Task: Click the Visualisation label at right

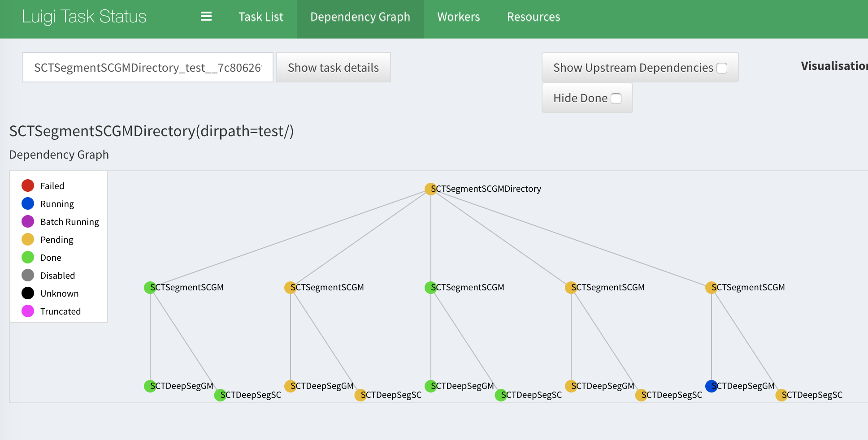Action: pyautogui.click(x=834, y=66)
